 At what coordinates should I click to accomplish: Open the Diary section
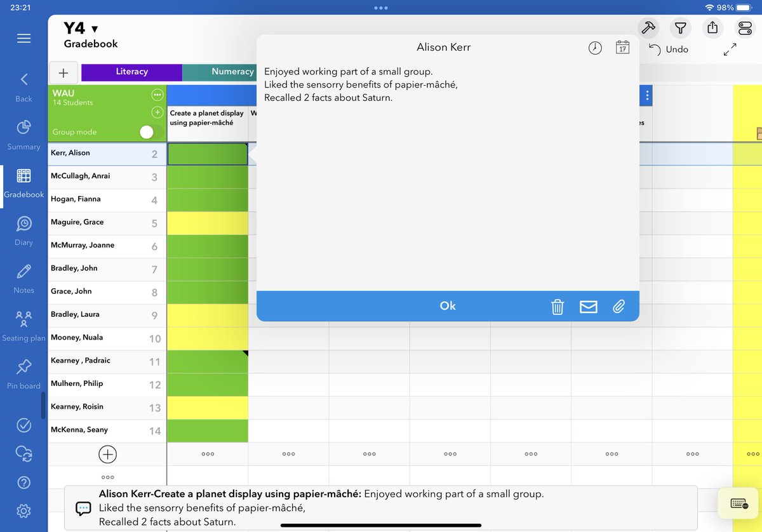(x=23, y=231)
